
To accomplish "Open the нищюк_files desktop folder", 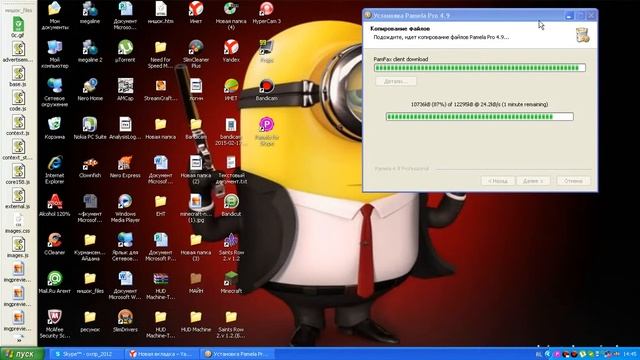I will [90, 282].
